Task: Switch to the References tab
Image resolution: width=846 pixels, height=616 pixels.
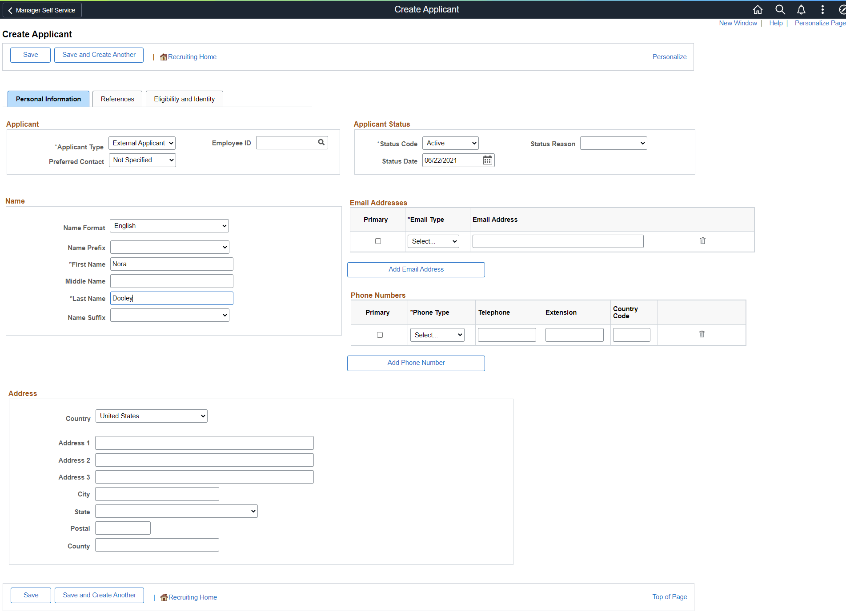Action: click(117, 99)
